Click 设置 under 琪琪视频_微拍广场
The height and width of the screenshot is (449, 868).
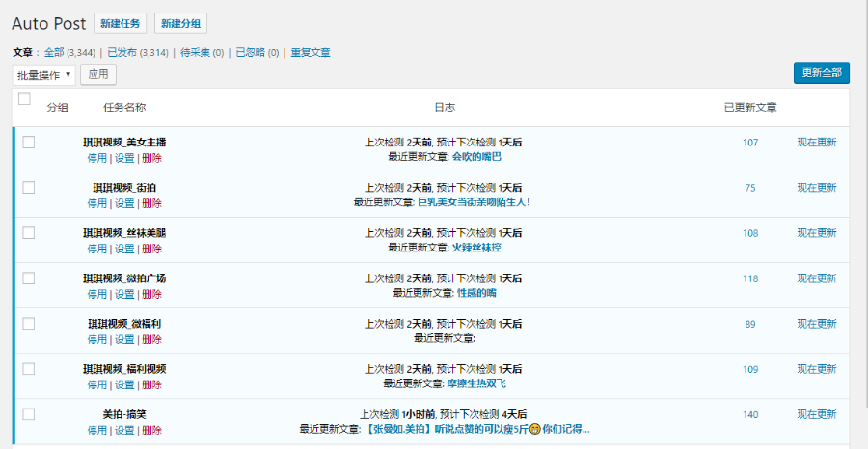[x=124, y=294]
